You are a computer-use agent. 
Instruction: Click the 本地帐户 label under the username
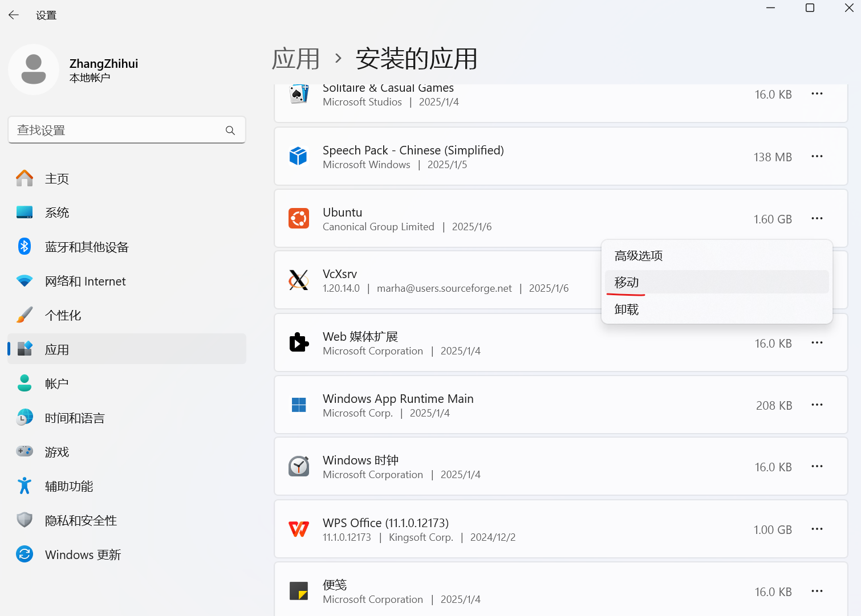click(x=90, y=78)
